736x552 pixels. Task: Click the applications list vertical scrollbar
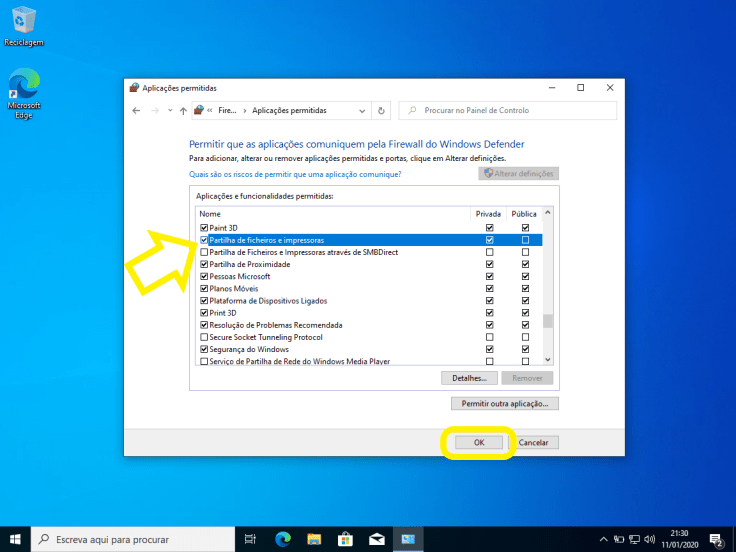tap(547, 290)
